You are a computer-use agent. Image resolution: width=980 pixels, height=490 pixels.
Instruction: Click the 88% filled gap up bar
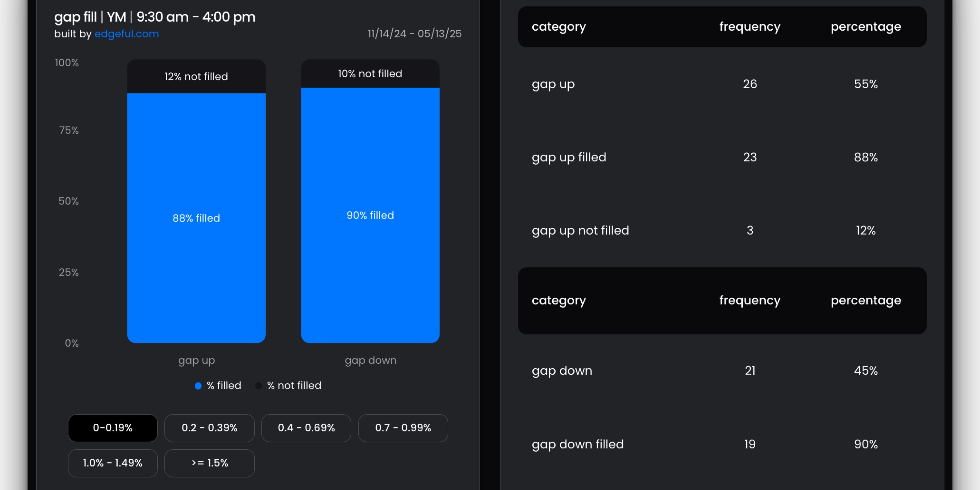[x=196, y=218]
